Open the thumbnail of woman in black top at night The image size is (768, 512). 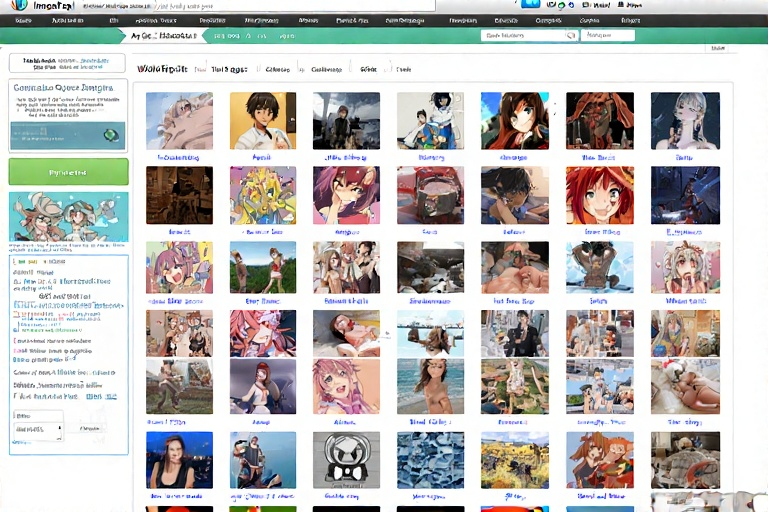pyautogui.click(x=179, y=460)
